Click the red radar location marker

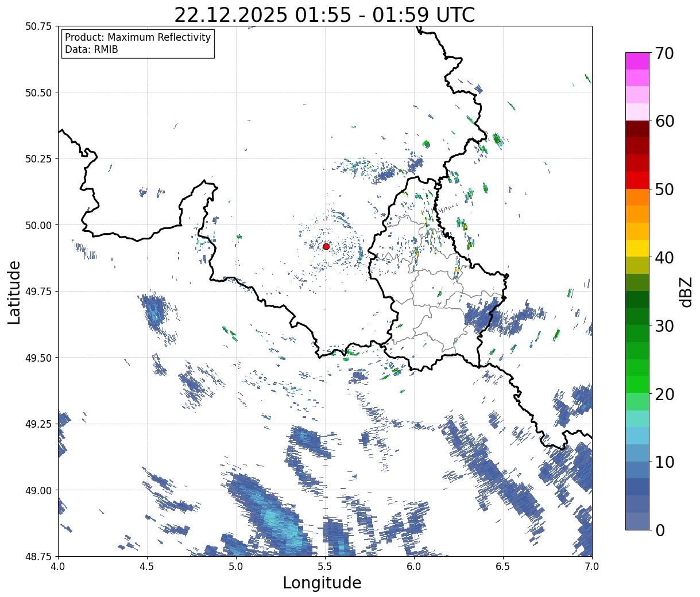326,246
